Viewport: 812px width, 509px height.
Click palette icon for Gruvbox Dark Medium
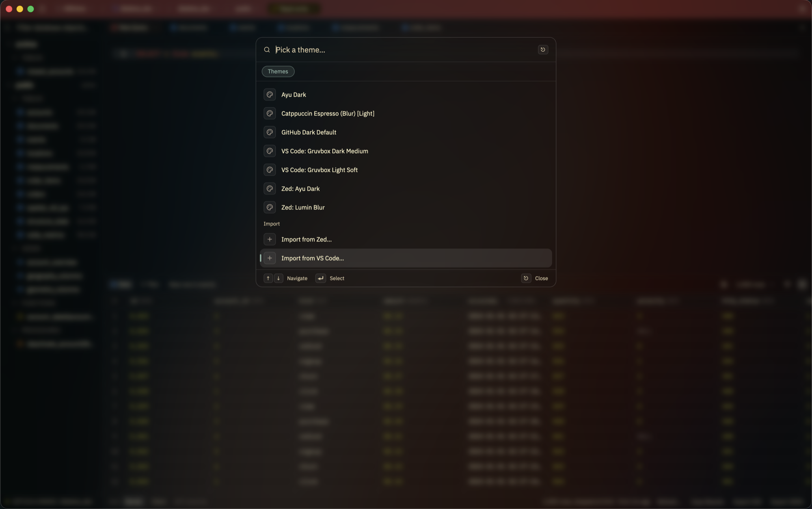[x=270, y=151]
